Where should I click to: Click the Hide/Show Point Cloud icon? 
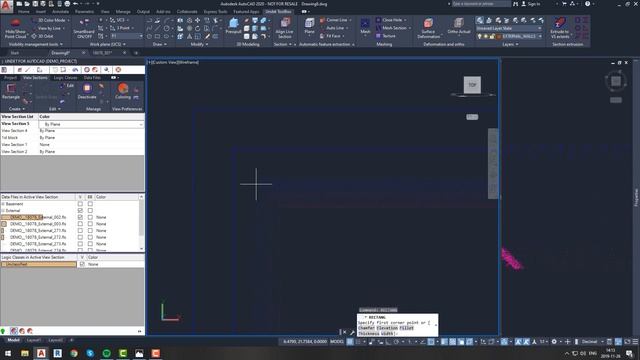click(x=15, y=23)
